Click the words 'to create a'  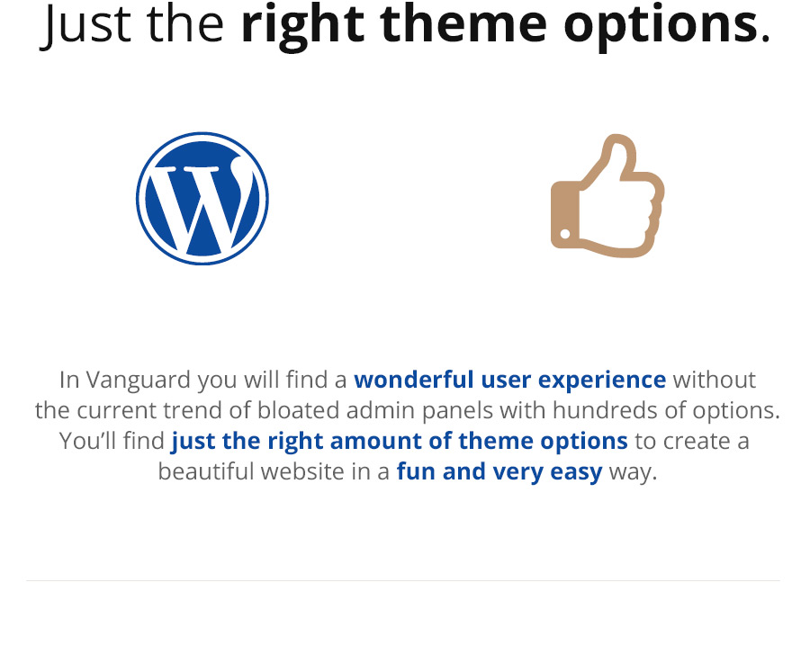pos(692,441)
